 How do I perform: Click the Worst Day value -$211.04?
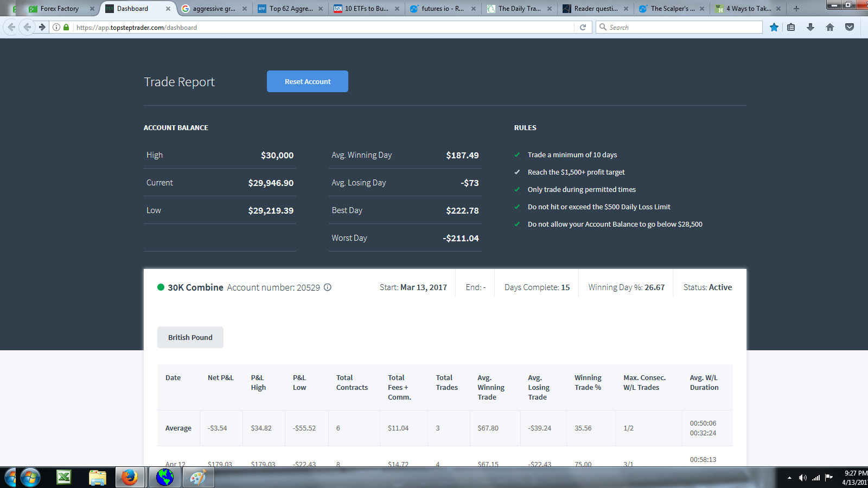461,238
